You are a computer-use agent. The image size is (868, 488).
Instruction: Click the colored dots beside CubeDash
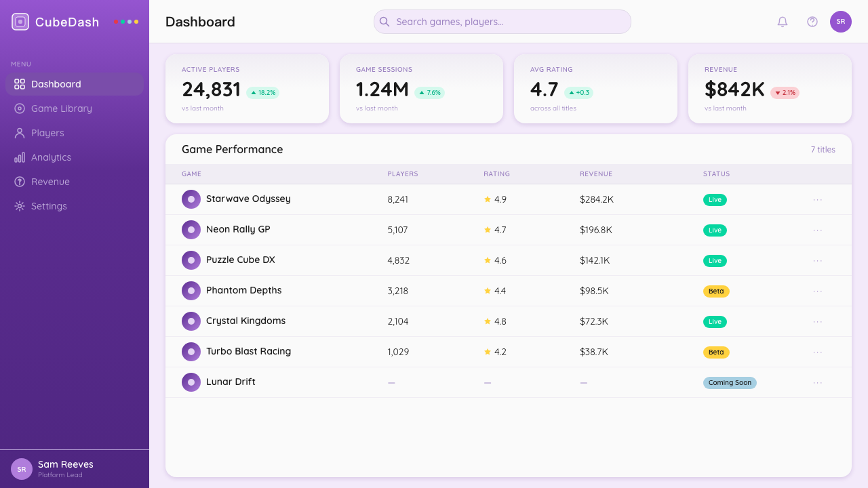(126, 22)
